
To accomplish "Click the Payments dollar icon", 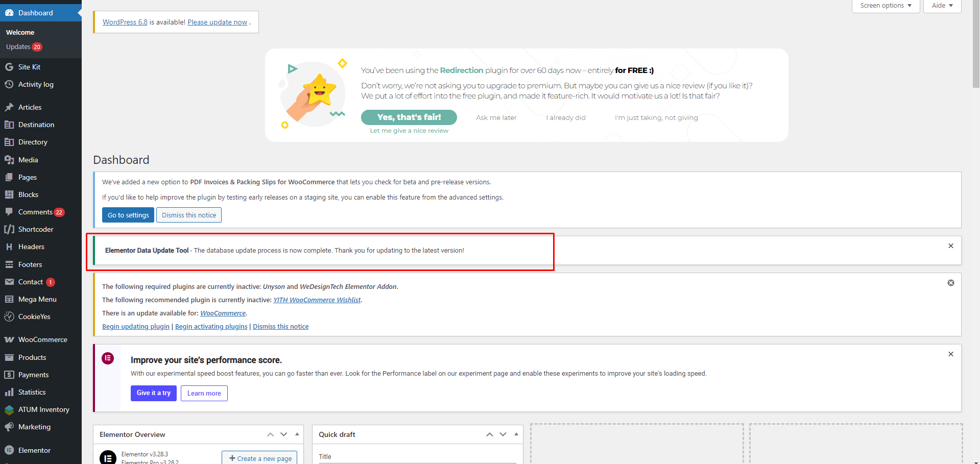I will (x=9, y=375).
